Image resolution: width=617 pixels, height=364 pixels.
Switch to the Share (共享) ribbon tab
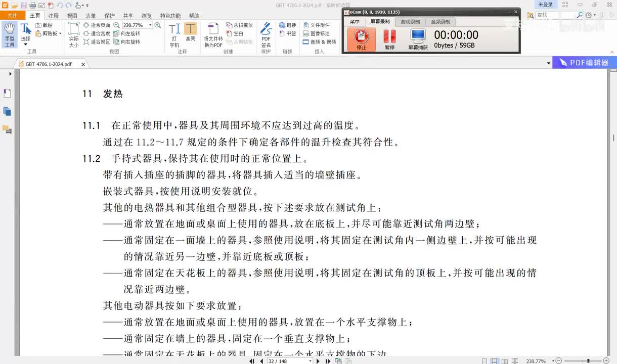click(x=128, y=16)
